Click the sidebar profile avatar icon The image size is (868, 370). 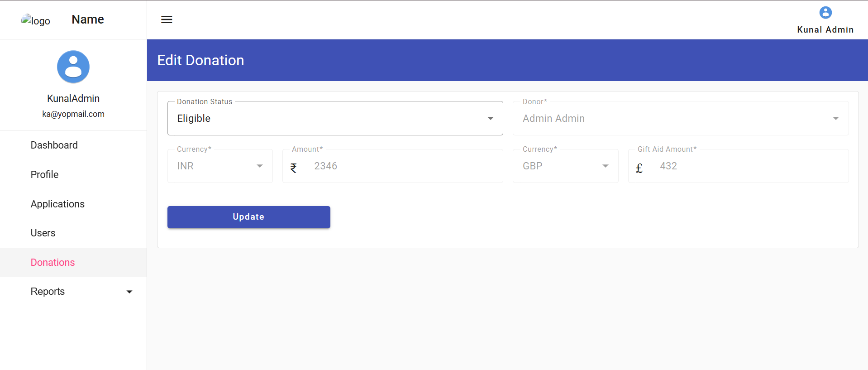pyautogui.click(x=73, y=67)
